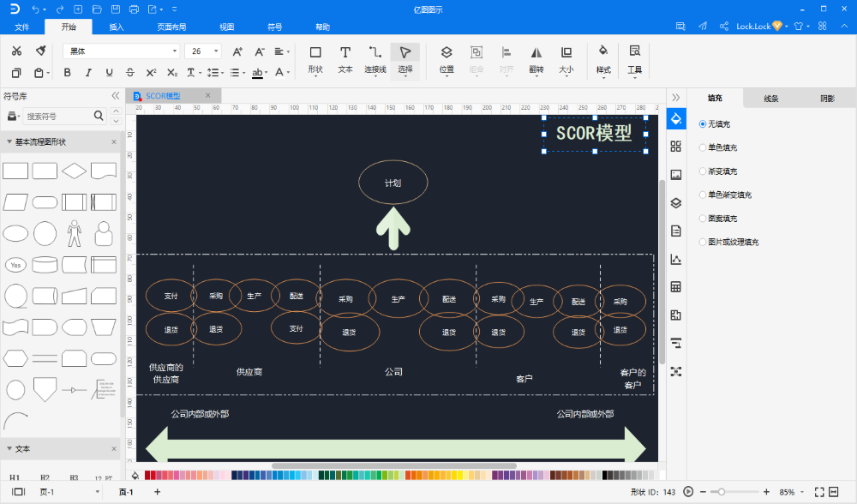Open the 位置 position options
The image size is (857, 504).
tap(446, 60)
